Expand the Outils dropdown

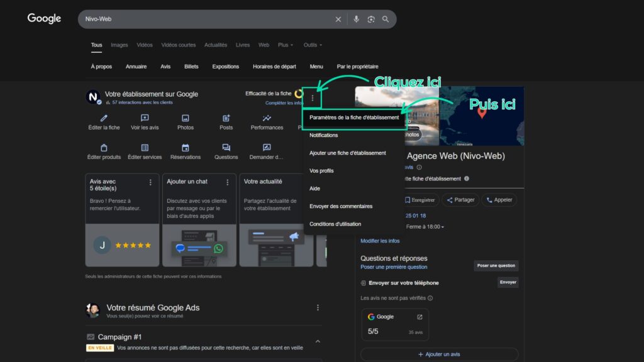[x=313, y=45]
